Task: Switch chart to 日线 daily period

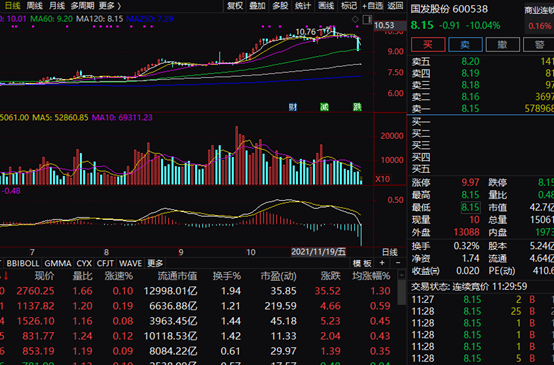Action: (x=12, y=6)
